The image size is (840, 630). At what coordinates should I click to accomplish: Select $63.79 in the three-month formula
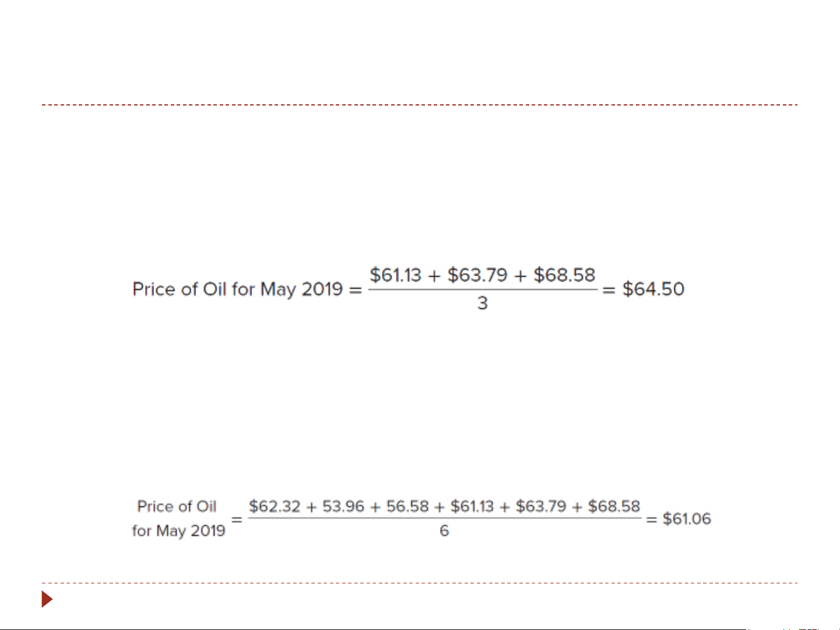(477, 275)
